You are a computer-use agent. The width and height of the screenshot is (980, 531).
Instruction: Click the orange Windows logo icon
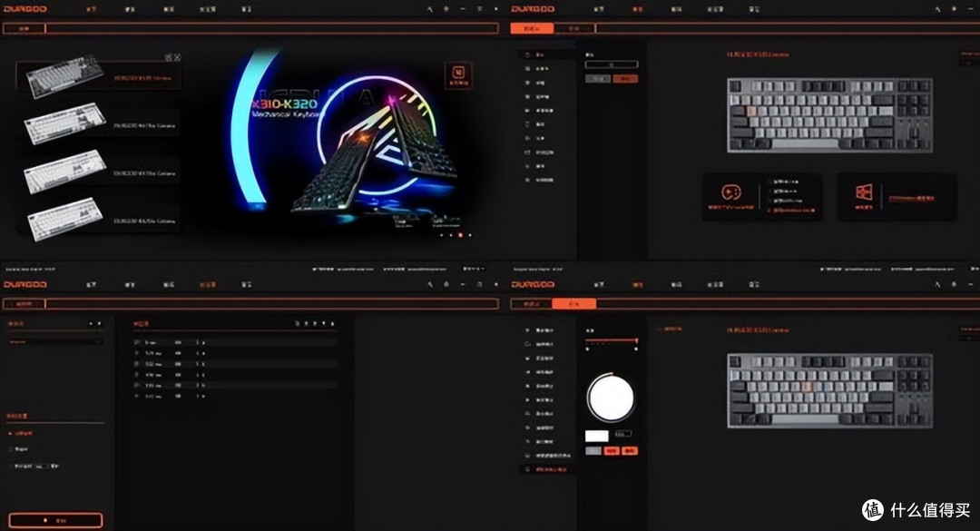point(864,192)
